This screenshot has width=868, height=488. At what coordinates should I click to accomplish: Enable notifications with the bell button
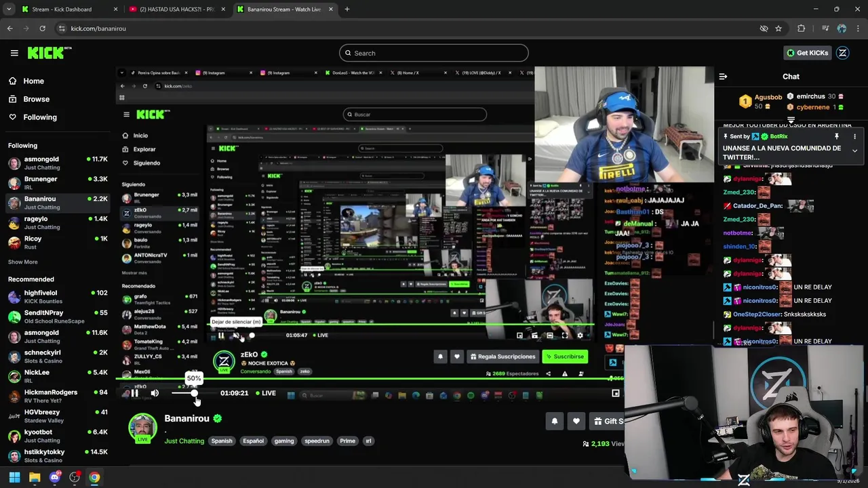[x=554, y=421]
